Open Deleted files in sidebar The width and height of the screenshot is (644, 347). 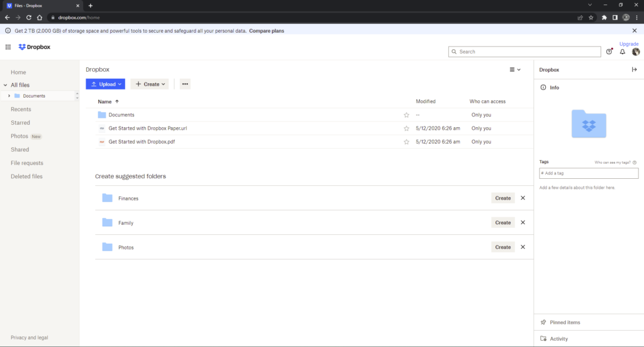click(x=26, y=176)
